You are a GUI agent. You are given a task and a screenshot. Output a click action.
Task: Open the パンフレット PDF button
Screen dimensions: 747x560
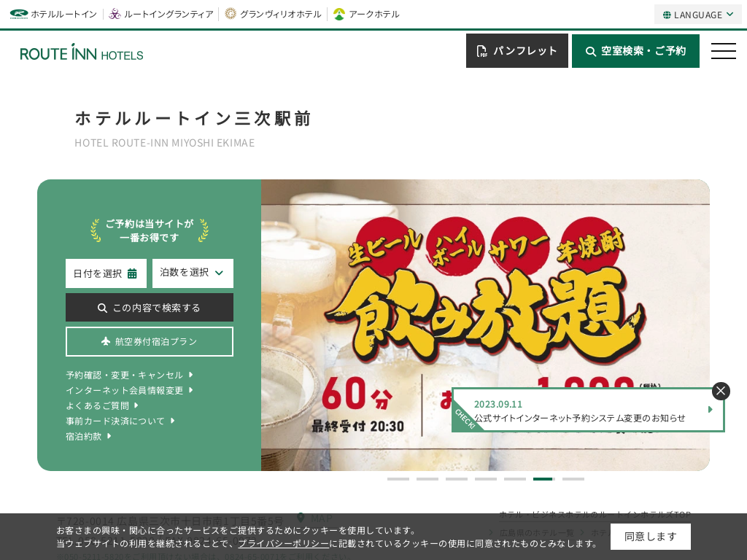[x=517, y=50]
